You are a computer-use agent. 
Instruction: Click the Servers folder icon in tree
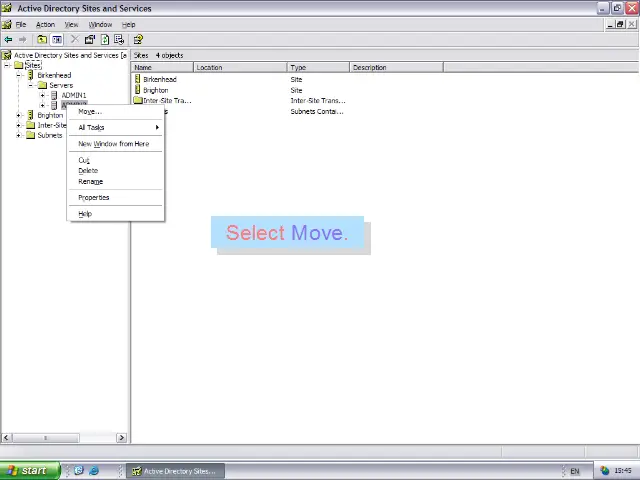pyautogui.click(x=42, y=85)
